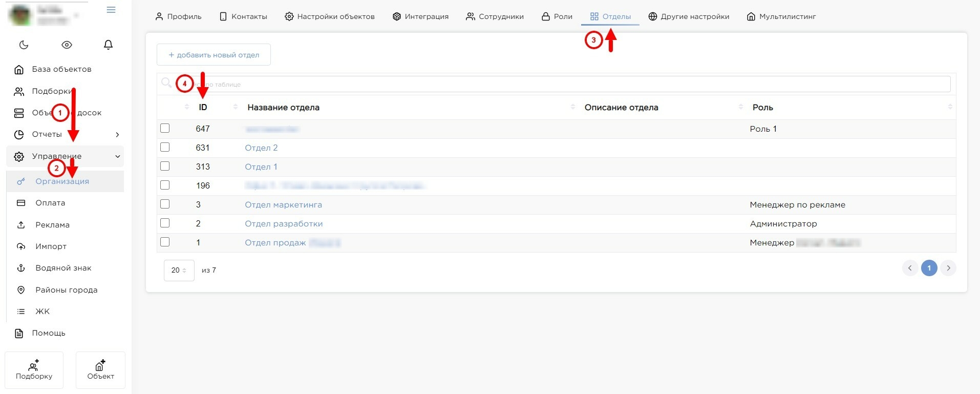Click the Объект add-object icon button

(x=100, y=370)
